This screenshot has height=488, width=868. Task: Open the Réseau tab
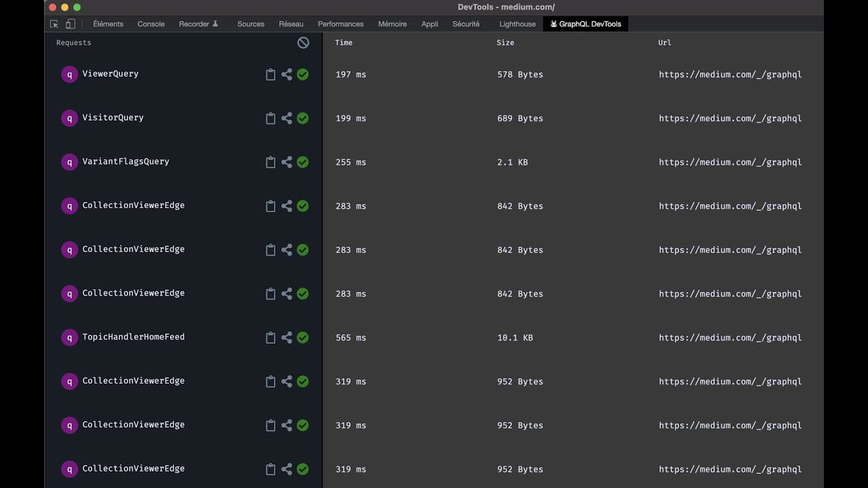(x=291, y=24)
